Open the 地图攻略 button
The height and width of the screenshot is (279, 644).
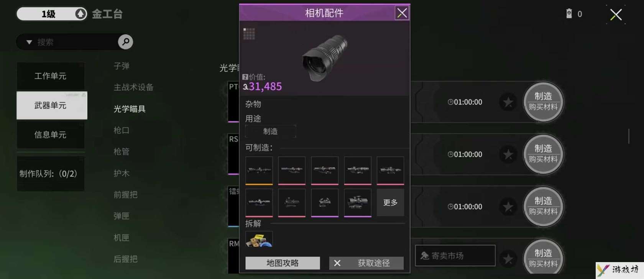coord(283,263)
